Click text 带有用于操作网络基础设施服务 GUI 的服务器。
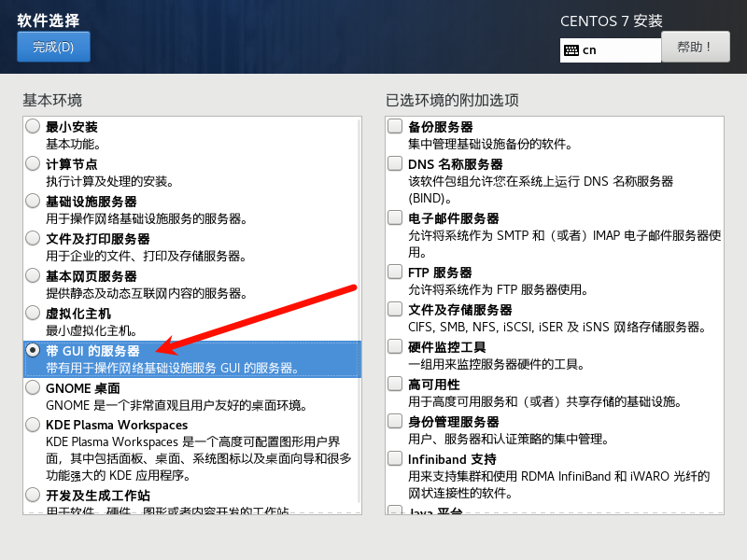This screenshot has height=560, width=747. tap(173, 368)
